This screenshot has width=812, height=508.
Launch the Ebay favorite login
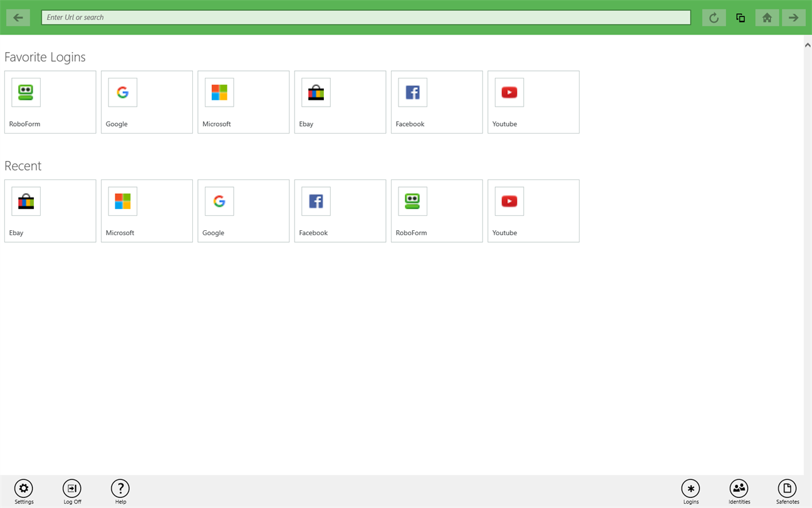coord(340,102)
